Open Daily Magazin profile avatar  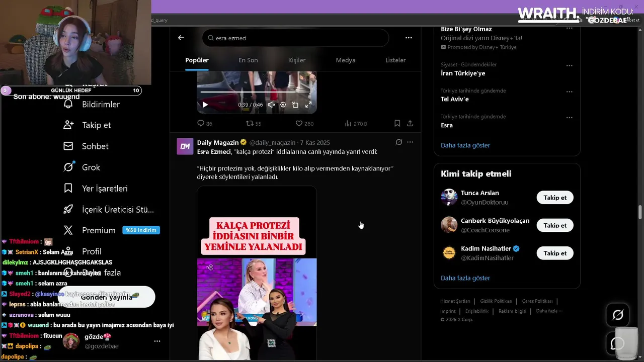[185, 146]
